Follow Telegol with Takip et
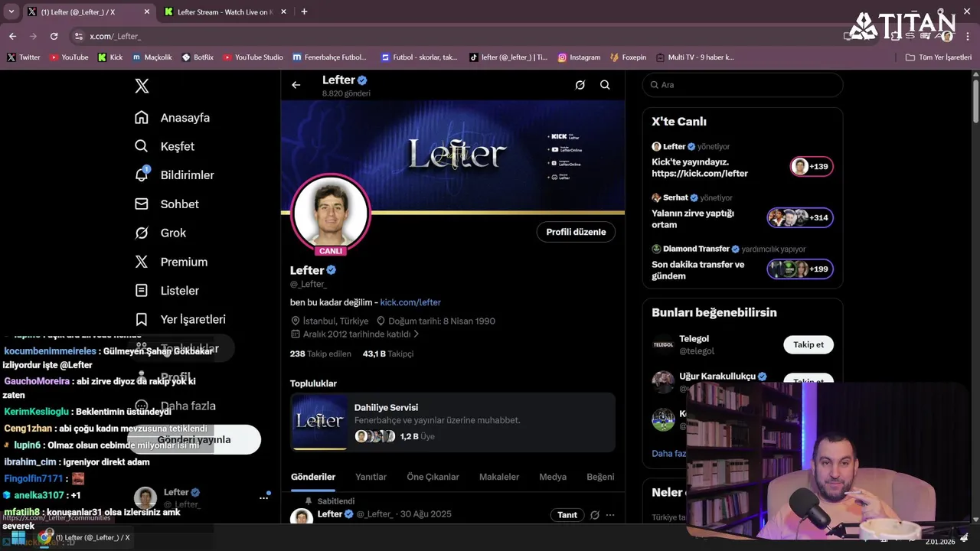This screenshot has width=980, height=551. 808,344
